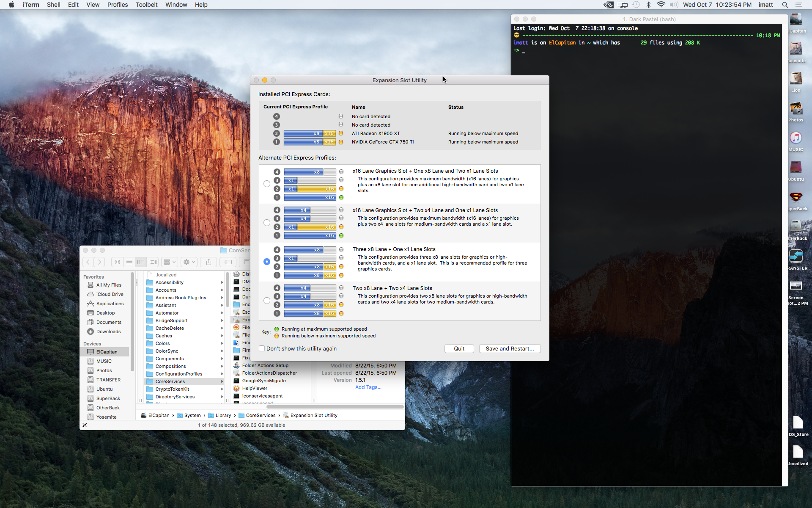The height and width of the screenshot is (508, 812).
Task: Open the Toolbelt menu
Action: 147,5
